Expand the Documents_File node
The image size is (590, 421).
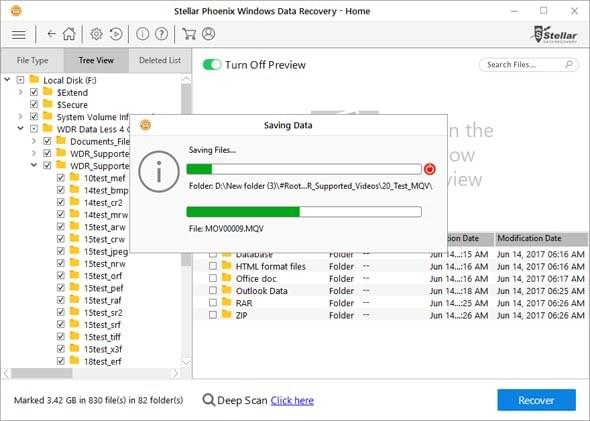tap(34, 141)
